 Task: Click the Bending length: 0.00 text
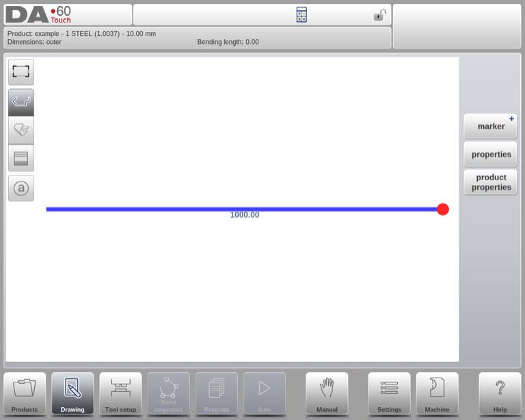click(x=228, y=42)
